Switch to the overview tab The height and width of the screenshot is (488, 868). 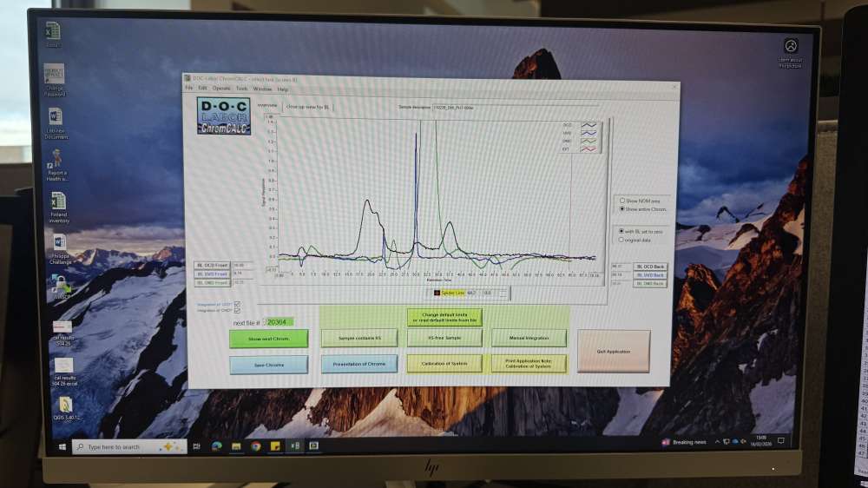[267, 105]
